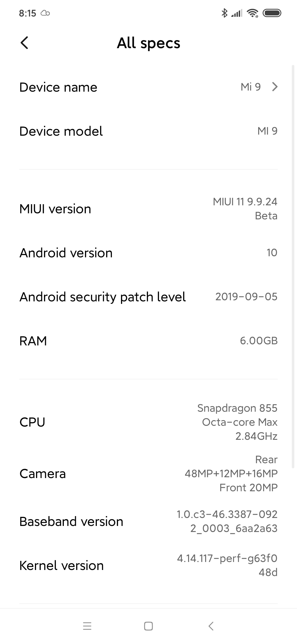Tap the cloud icon beside the clock

click(45, 13)
